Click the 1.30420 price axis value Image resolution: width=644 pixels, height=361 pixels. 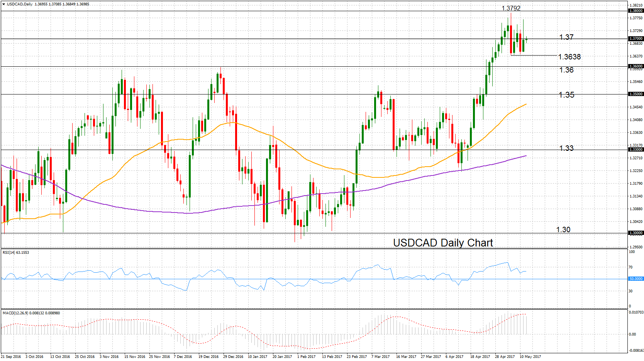(x=636, y=222)
